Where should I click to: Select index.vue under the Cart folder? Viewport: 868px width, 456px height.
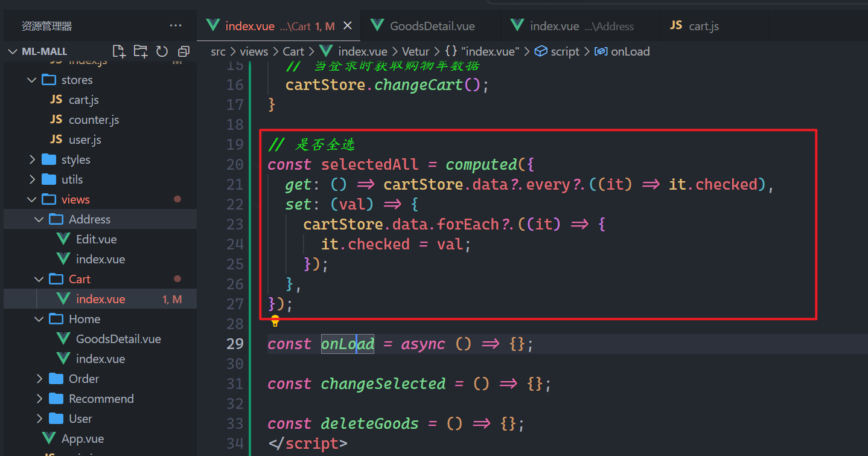100,299
